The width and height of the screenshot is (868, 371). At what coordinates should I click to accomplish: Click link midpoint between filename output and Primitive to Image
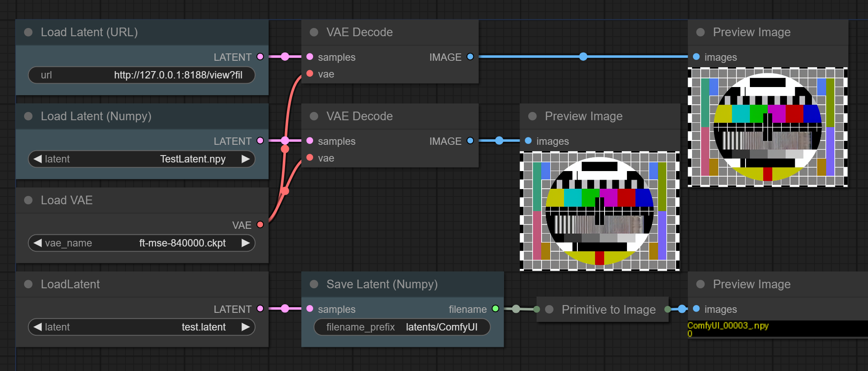pyautogui.click(x=516, y=309)
